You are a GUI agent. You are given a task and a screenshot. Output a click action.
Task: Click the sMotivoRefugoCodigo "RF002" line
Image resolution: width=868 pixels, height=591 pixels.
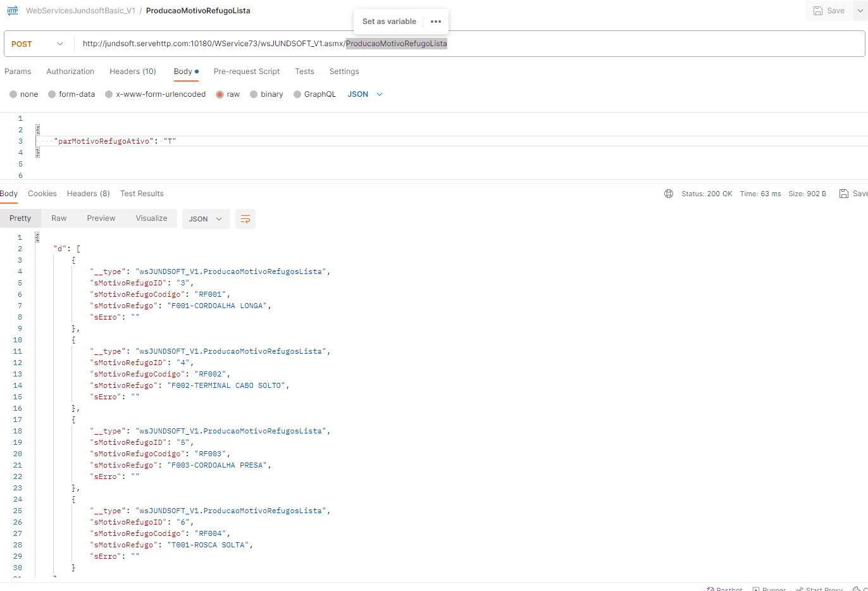point(160,374)
